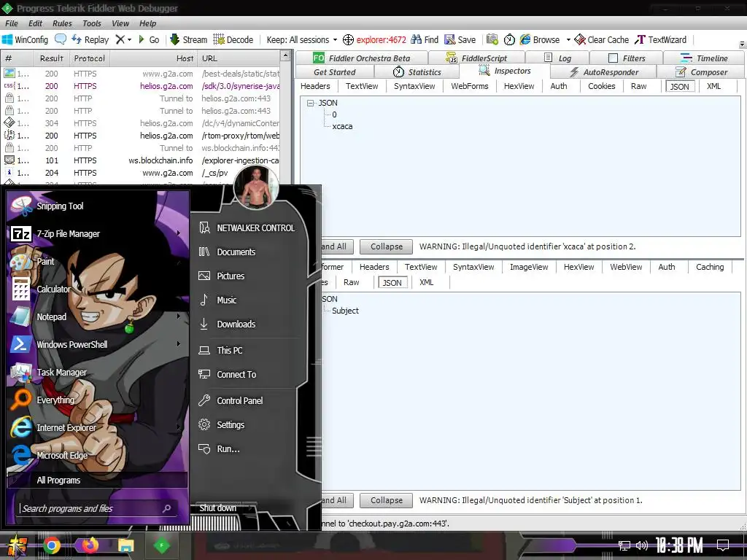Viewport: 747px width, 560px height.
Task: Select the response ImageView tab
Action: point(529,267)
